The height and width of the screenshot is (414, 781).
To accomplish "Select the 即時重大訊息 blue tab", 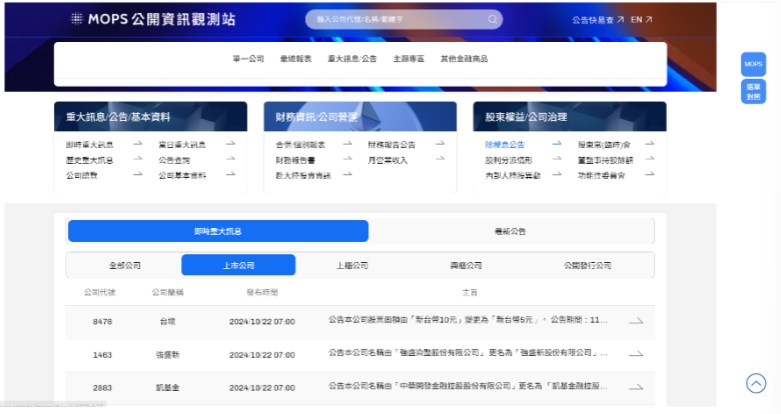I will click(x=218, y=231).
